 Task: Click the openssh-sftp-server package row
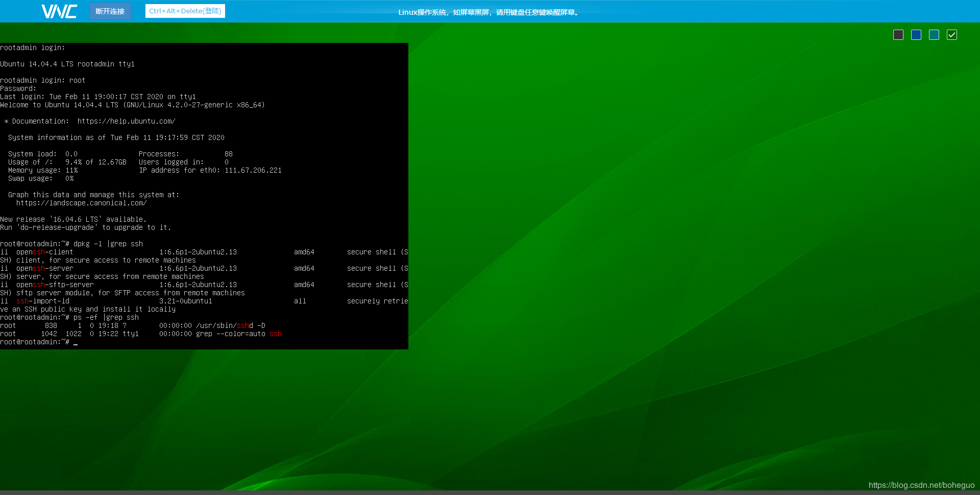coord(204,285)
